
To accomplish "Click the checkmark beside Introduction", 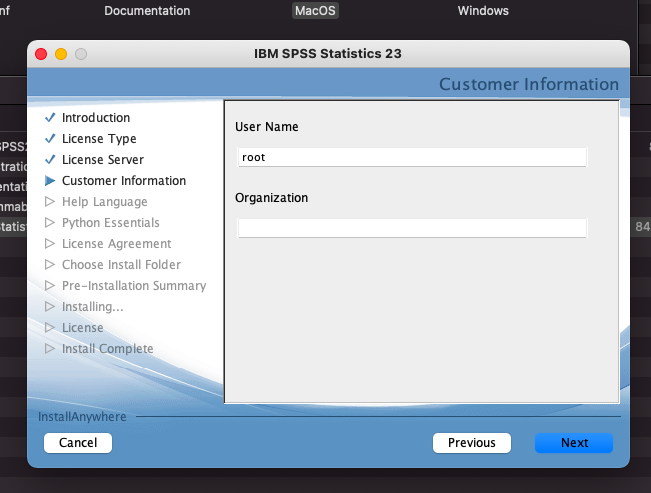I will tap(50, 118).
